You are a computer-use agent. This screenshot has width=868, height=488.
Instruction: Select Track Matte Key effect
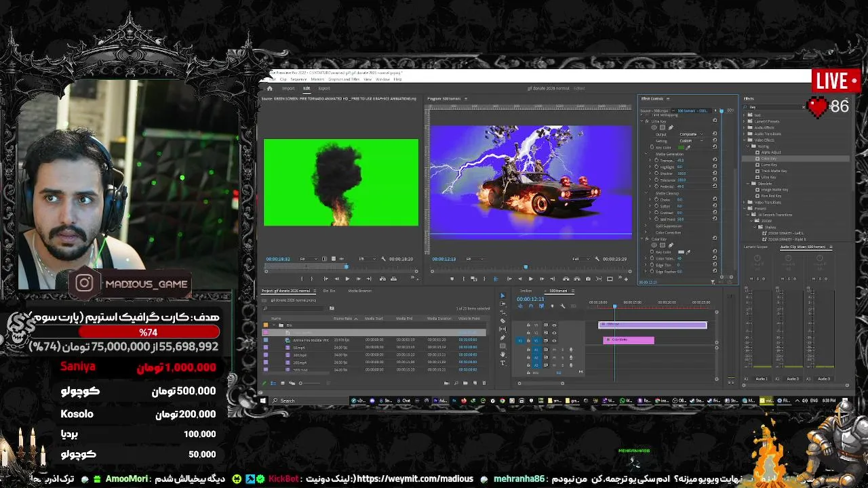(x=774, y=171)
